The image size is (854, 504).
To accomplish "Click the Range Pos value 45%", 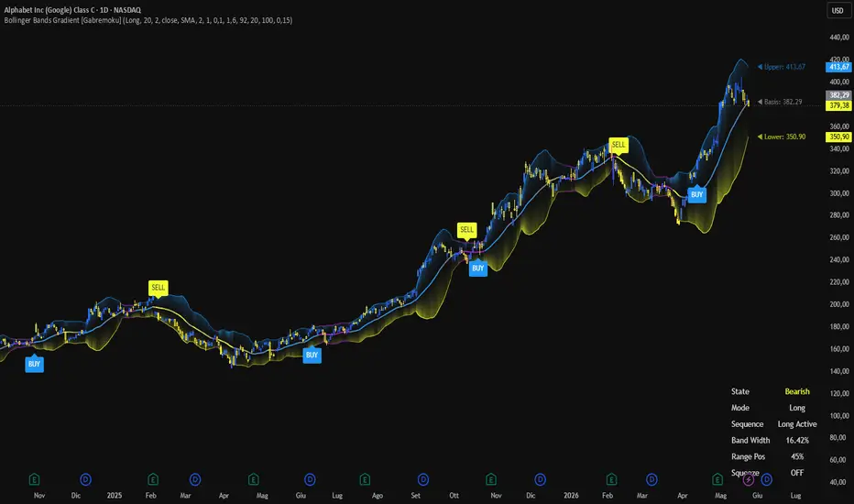I will coord(797,456).
